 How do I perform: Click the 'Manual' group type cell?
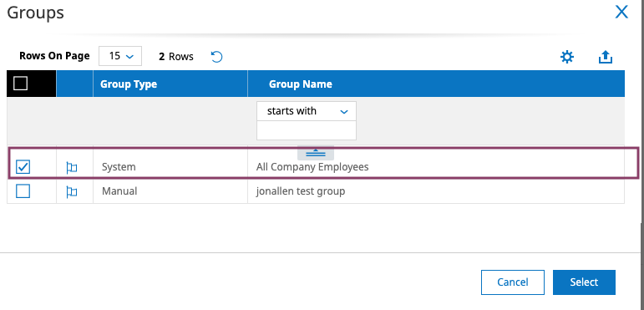(x=119, y=191)
